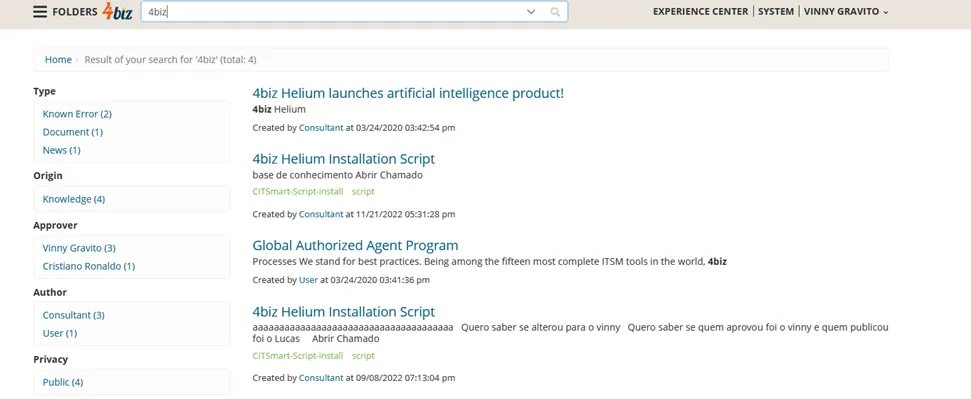Click the 4biz logo

[x=117, y=11]
